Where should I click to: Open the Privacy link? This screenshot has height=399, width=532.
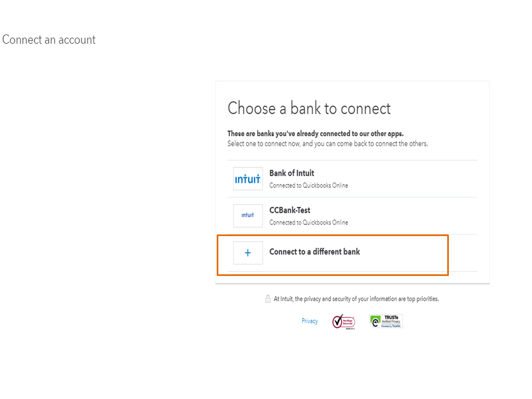click(x=310, y=321)
